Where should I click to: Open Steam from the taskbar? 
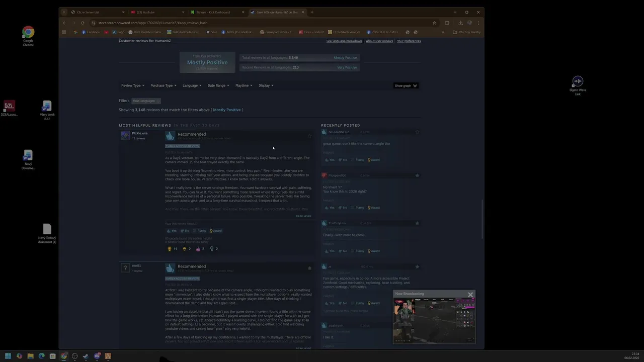point(86,356)
